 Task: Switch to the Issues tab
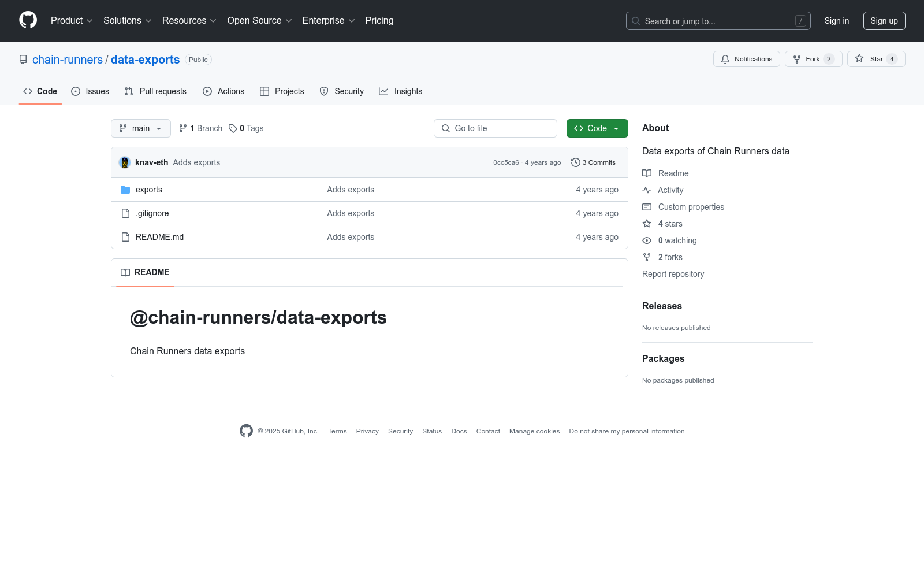pos(90,91)
